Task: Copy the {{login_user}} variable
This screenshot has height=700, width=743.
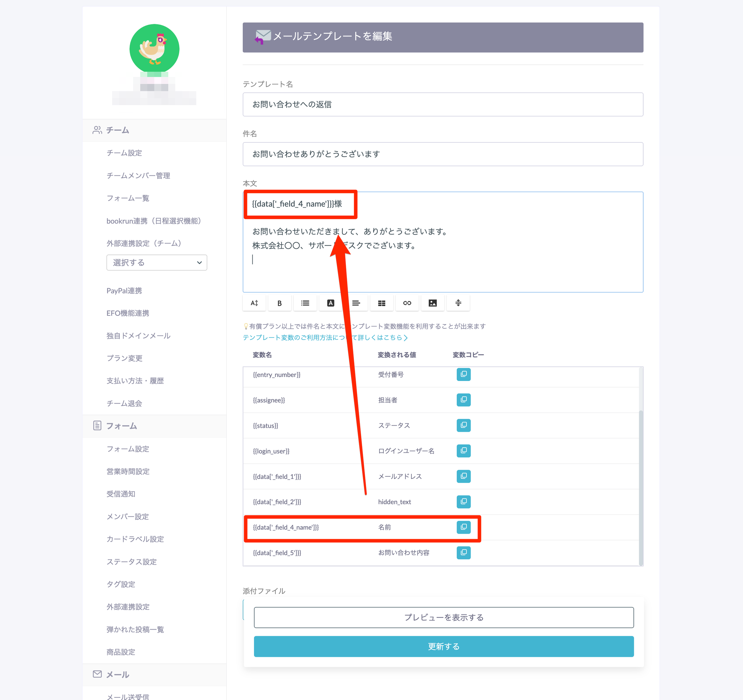Action: tap(463, 451)
